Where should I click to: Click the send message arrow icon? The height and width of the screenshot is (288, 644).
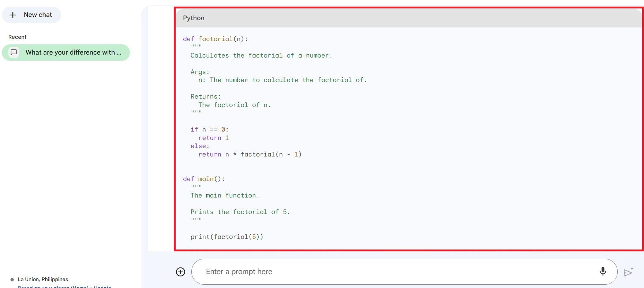pyautogui.click(x=628, y=272)
